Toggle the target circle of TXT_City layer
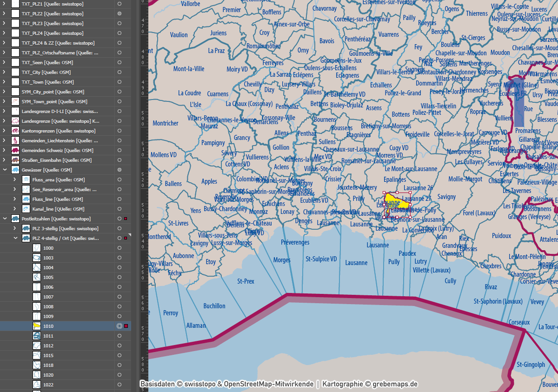 coord(120,72)
